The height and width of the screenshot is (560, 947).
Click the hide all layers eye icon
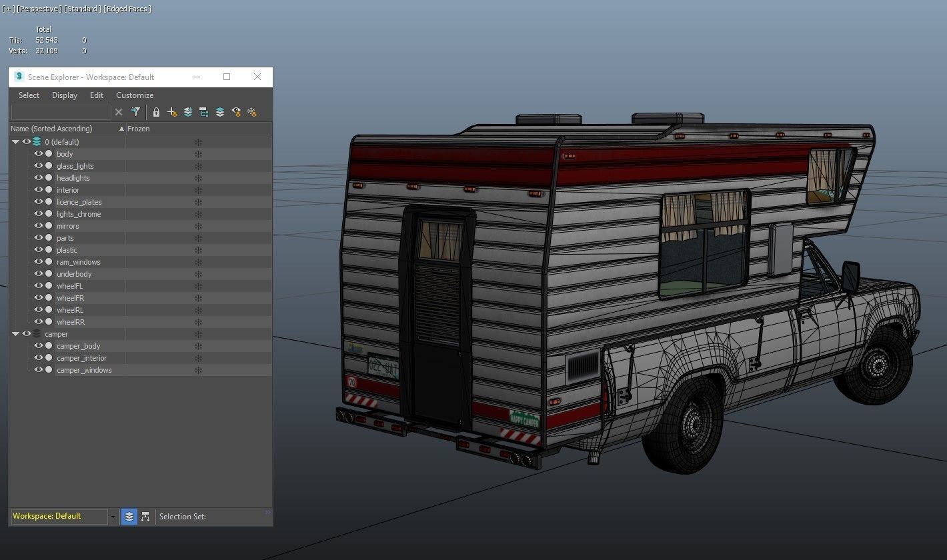236,112
